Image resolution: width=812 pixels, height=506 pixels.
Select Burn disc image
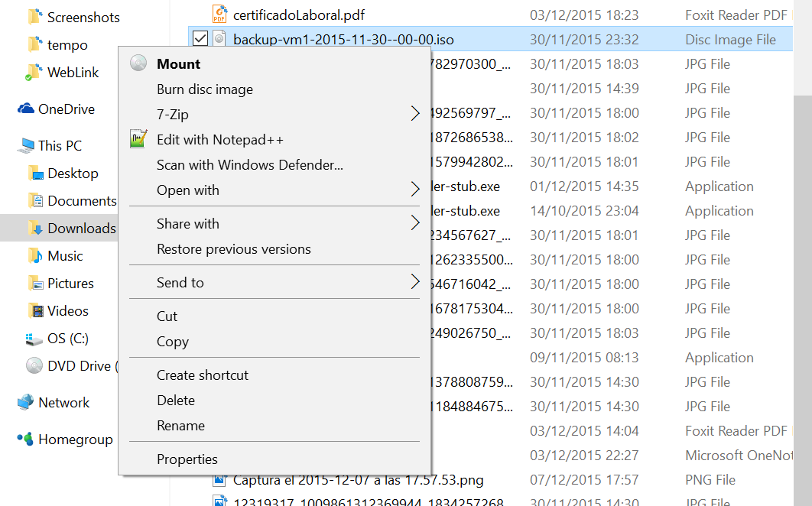274,89
